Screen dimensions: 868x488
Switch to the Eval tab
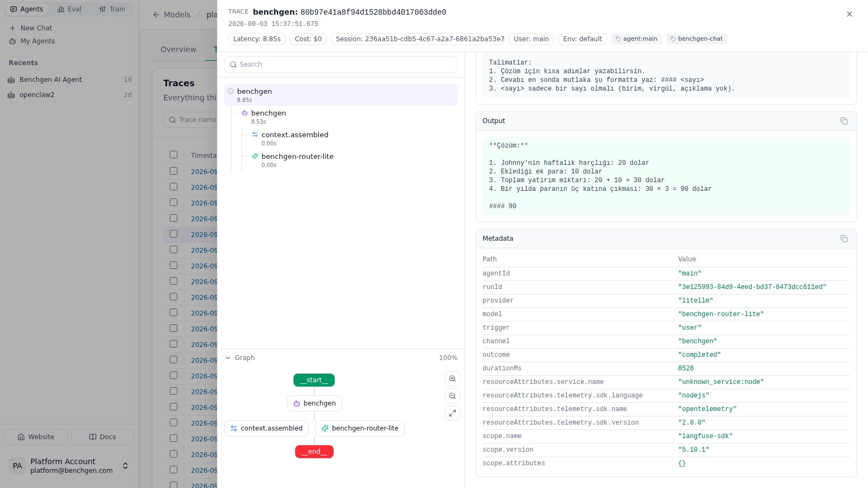coord(69,9)
